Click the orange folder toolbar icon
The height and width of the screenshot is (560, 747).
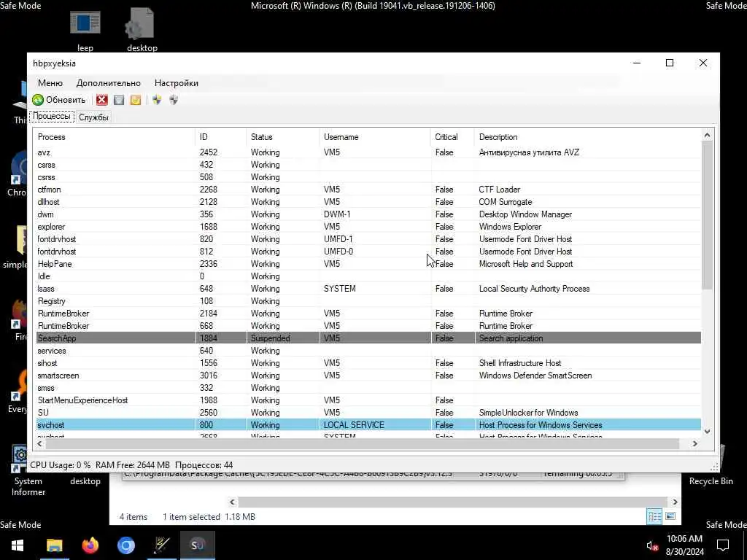pos(136,99)
